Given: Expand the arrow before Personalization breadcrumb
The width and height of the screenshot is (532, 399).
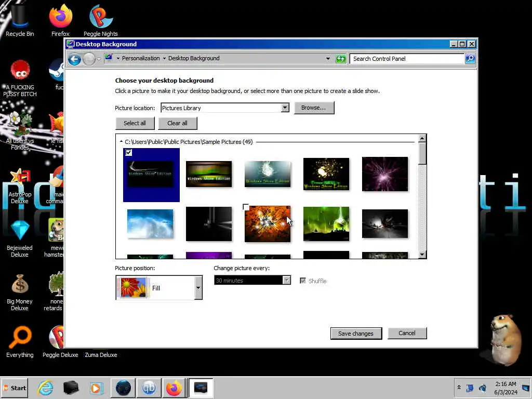Looking at the screenshot, I should pyautogui.click(x=118, y=58).
